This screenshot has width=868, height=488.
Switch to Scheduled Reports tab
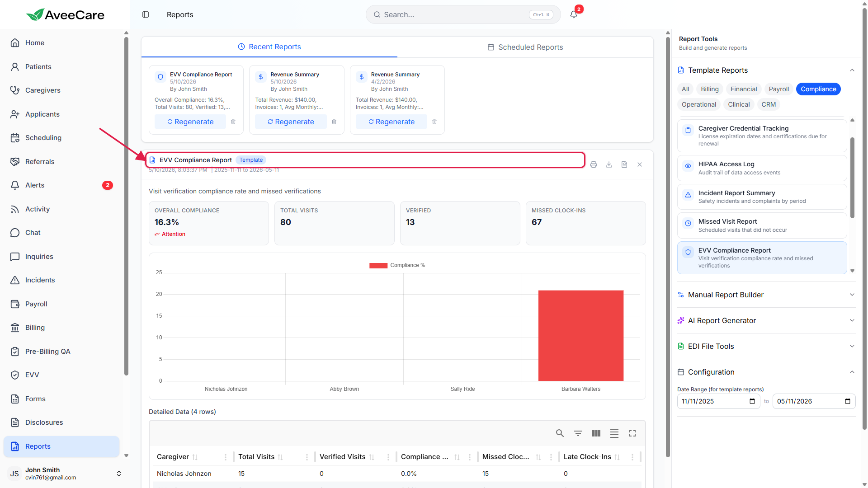[525, 47]
